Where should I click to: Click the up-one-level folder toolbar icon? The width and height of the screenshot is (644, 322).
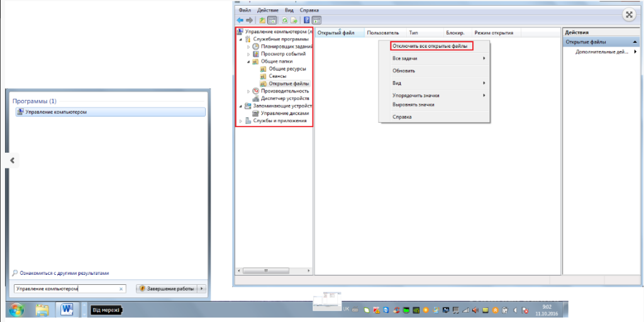(262, 20)
